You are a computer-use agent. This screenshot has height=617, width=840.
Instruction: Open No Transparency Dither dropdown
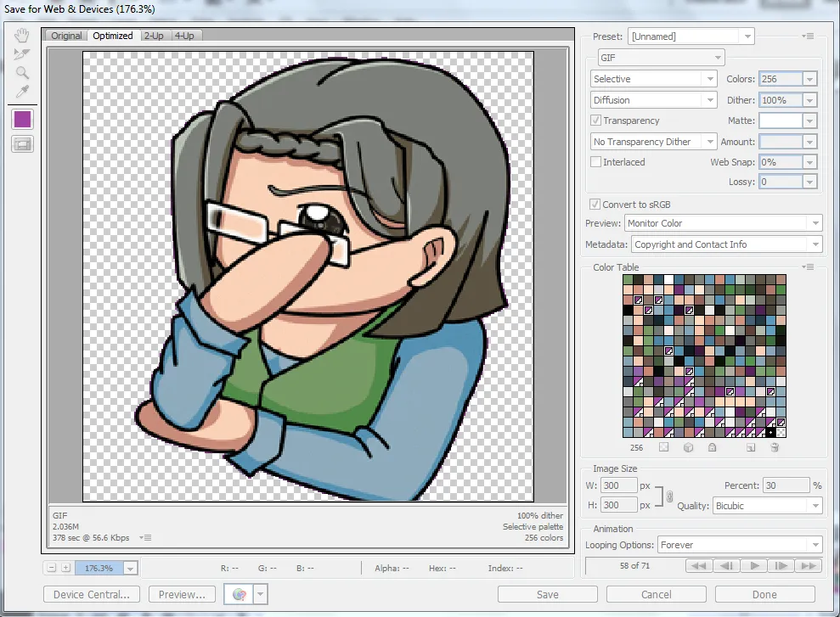654,141
